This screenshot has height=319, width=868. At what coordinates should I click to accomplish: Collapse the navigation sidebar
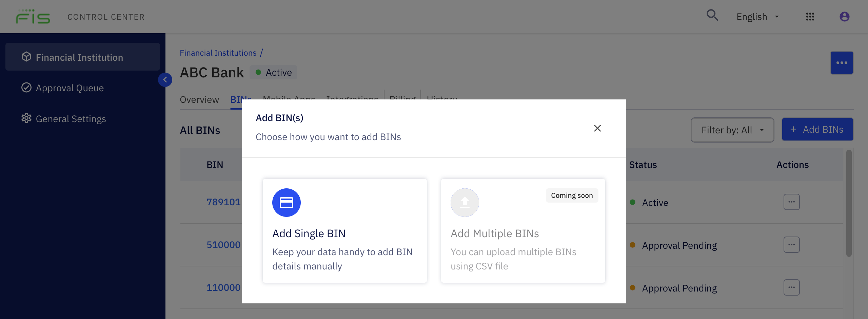click(x=165, y=79)
